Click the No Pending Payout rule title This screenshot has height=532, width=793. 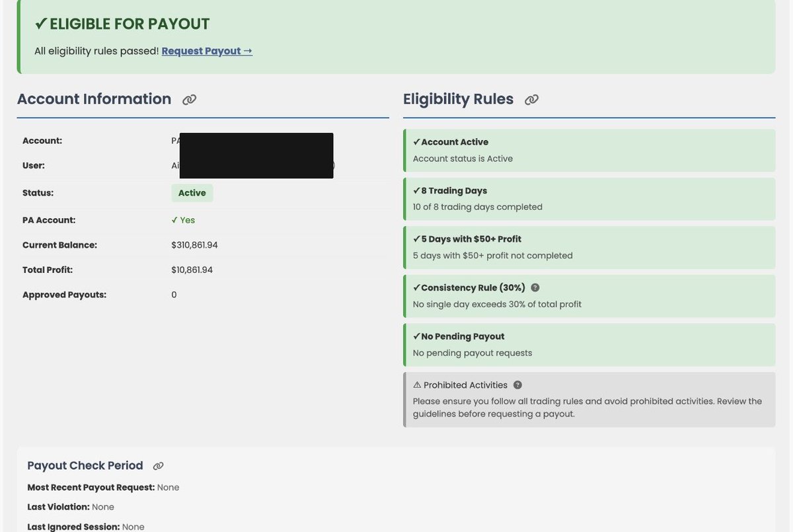pos(459,336)
